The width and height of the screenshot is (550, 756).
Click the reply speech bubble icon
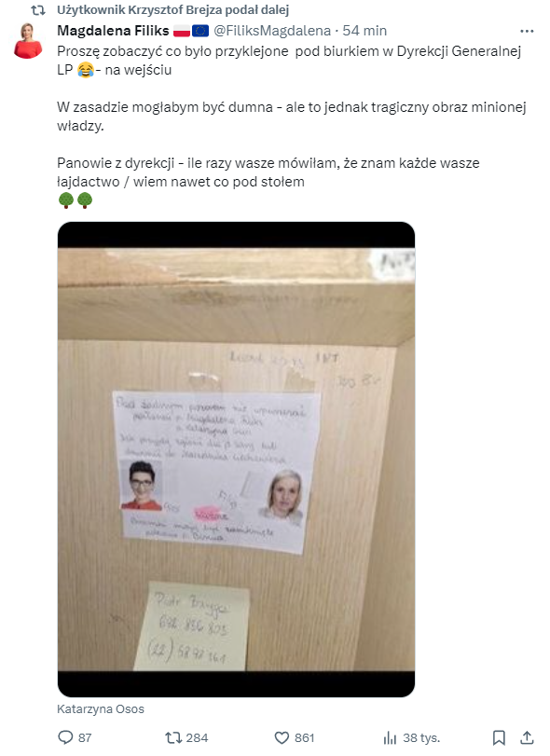tap(65, 737)
